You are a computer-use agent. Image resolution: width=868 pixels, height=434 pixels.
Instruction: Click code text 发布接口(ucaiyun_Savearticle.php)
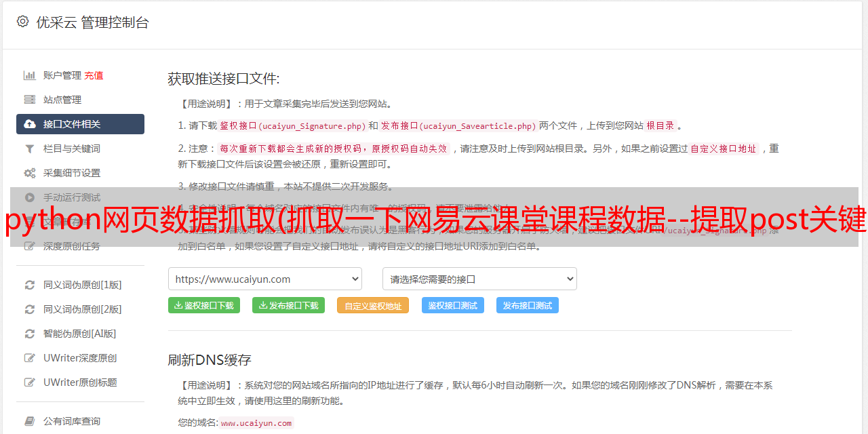(x=459, y=125)
